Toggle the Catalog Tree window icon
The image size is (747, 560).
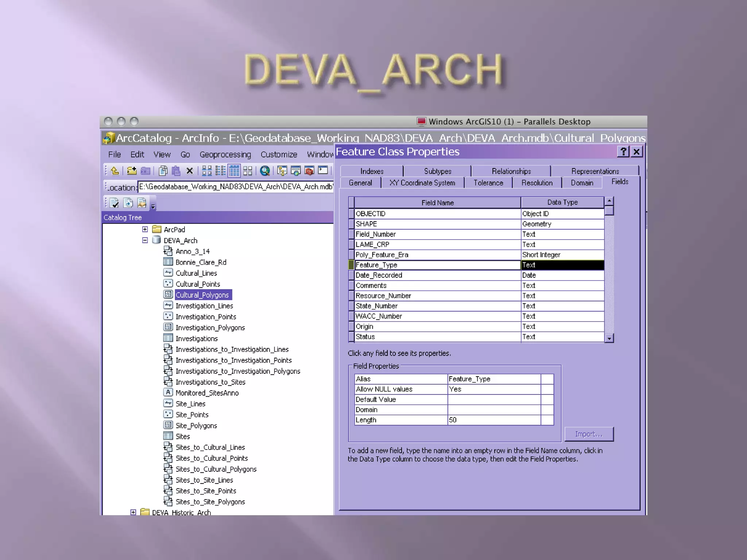click(x=282, y=171)
